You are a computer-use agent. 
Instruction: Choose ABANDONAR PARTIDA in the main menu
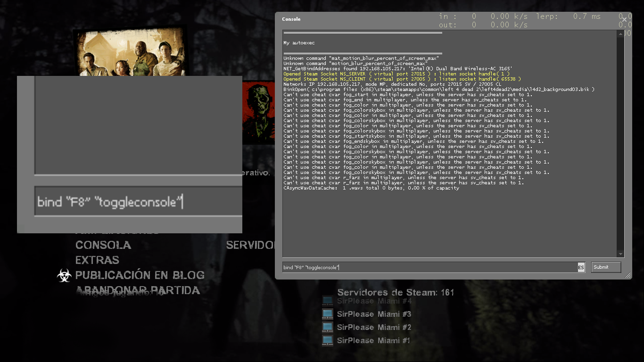138,290
